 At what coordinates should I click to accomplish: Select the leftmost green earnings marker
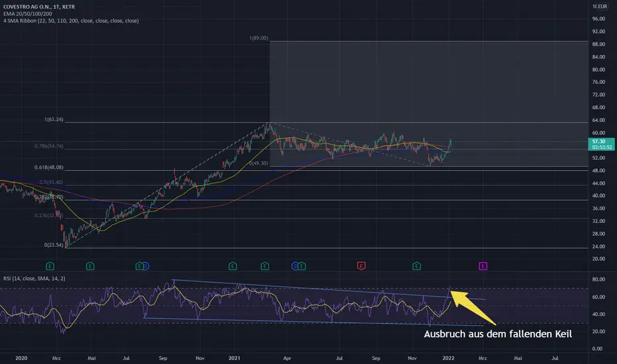coord(50,266)
